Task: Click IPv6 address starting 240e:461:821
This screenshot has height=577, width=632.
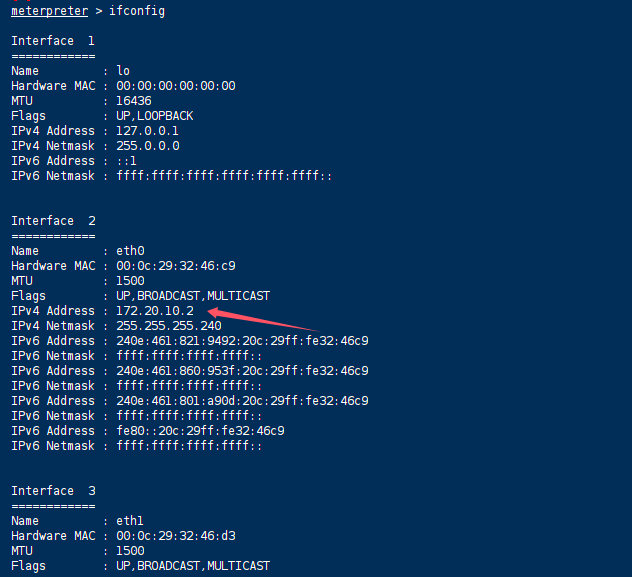Action: point(242,341)
